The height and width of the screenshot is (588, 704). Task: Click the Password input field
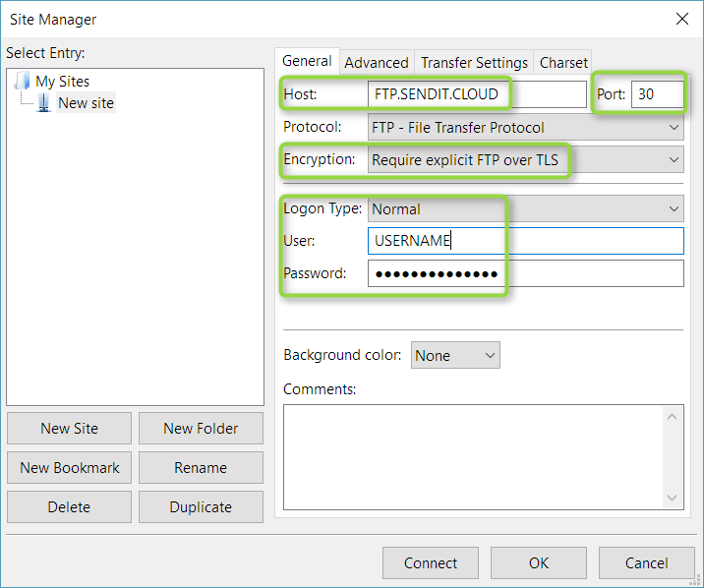[526, 273]
